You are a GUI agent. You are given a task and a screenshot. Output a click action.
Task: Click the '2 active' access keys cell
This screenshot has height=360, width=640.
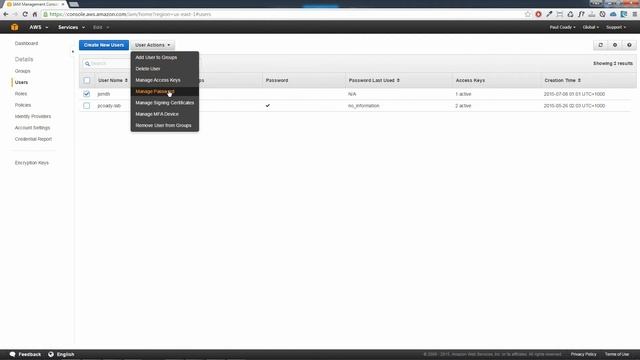463,106
